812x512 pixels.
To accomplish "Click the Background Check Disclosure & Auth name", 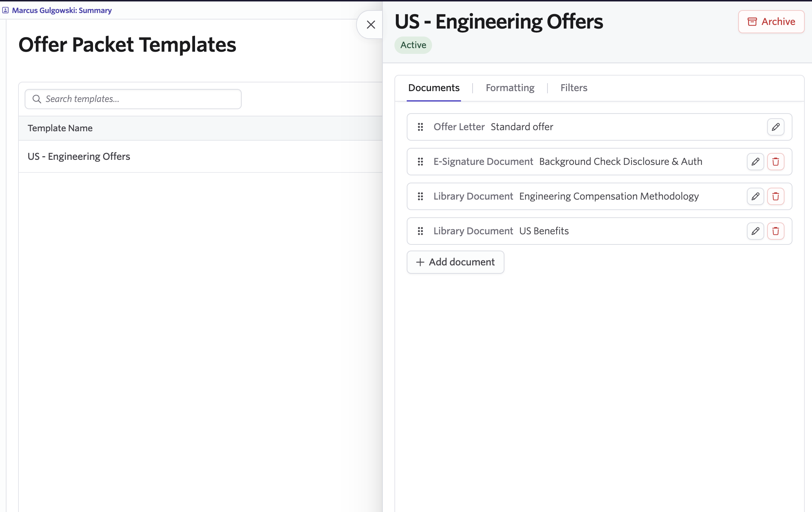I will [x=621, y=162].
